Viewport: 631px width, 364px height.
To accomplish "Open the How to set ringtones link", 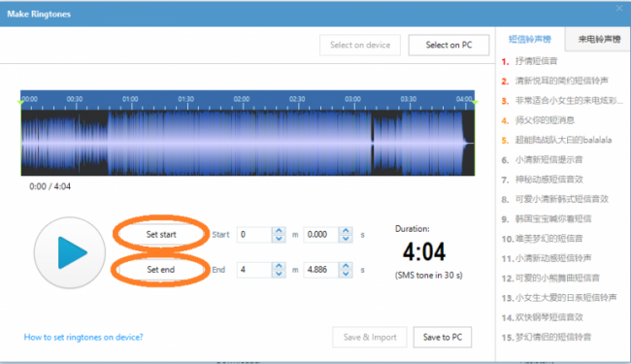I will (83, 337).
